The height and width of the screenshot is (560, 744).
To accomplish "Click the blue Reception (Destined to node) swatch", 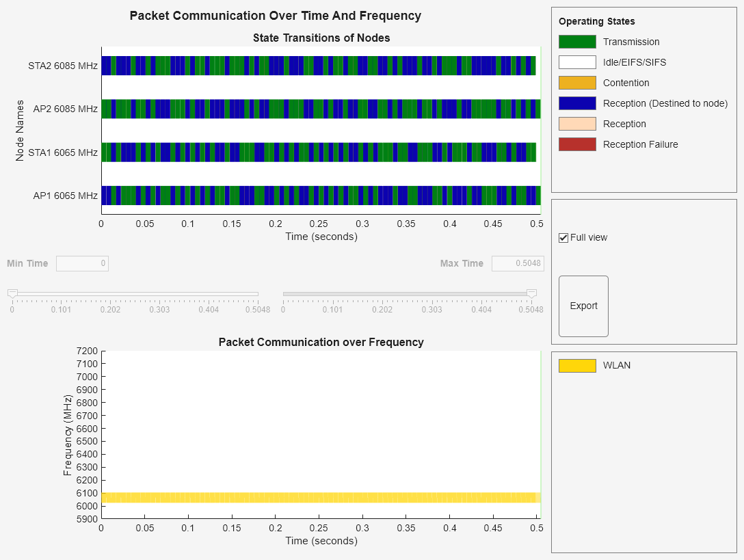I will pos(577,103).
